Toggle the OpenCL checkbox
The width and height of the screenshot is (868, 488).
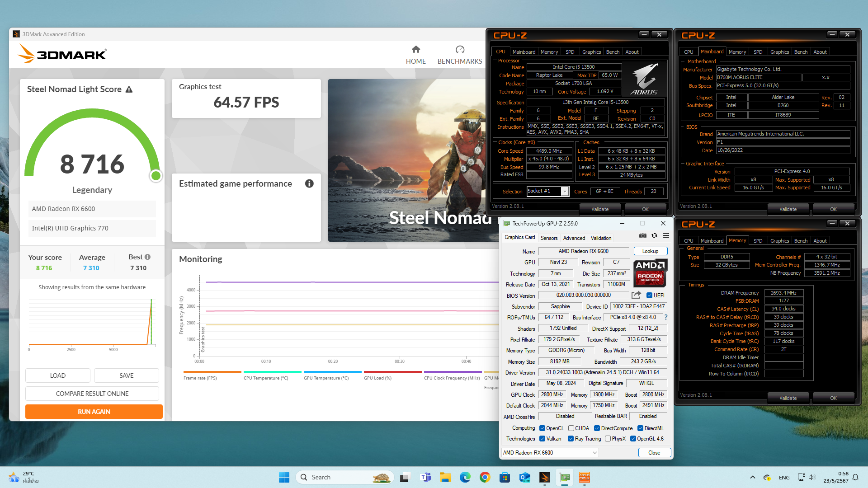542,428
